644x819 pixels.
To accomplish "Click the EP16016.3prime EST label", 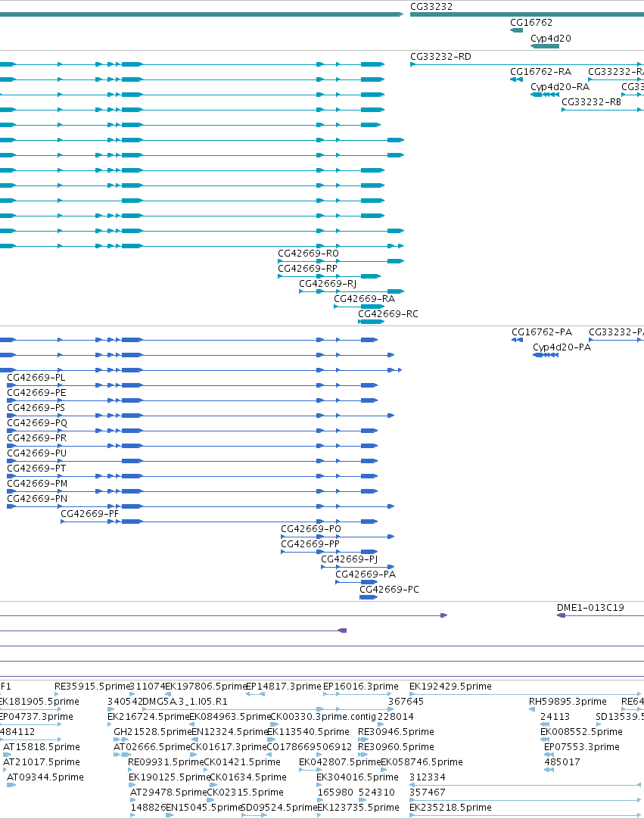I will [361, 687].
